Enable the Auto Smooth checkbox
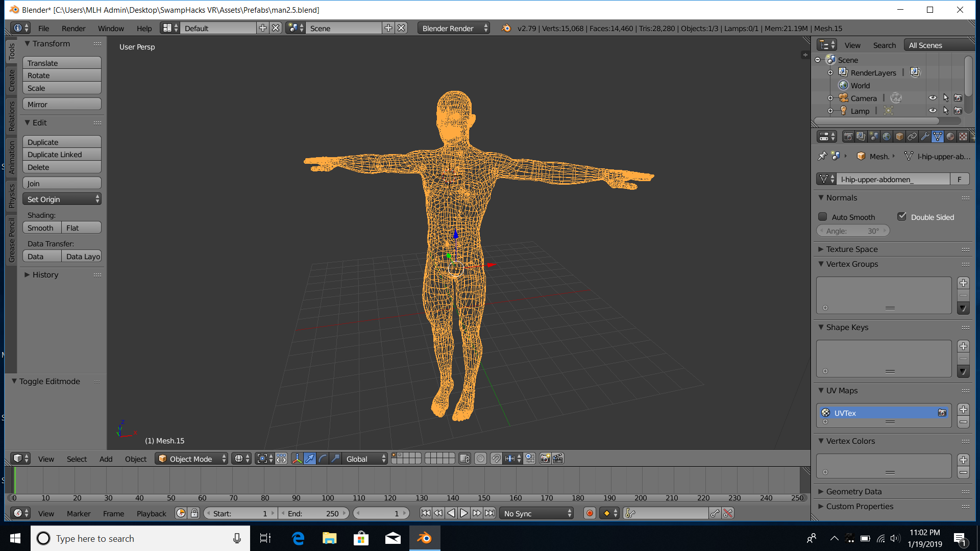The width and height of the screenshot is (980, 551). tap(822, 217)
